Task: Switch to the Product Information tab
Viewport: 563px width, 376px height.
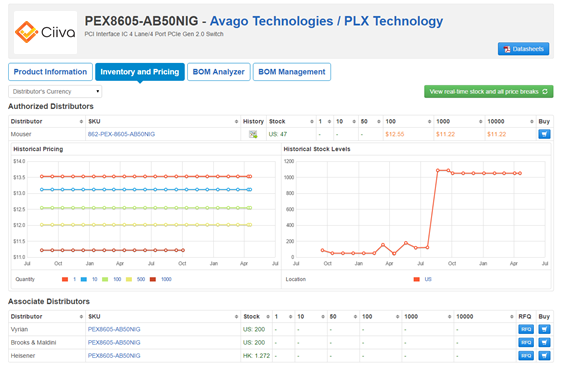Action: pos(50,72)
